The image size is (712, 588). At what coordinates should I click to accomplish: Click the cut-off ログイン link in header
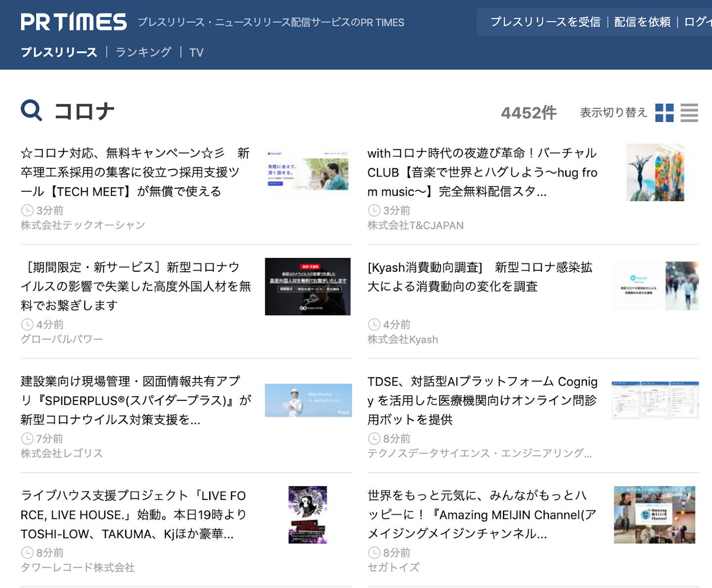point(698,22)
